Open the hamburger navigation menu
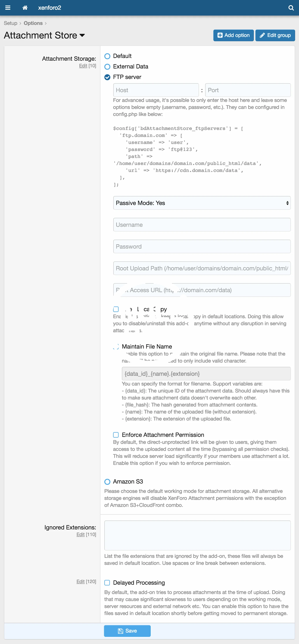This screenshot has height=644, width=299. pos(8,8)
